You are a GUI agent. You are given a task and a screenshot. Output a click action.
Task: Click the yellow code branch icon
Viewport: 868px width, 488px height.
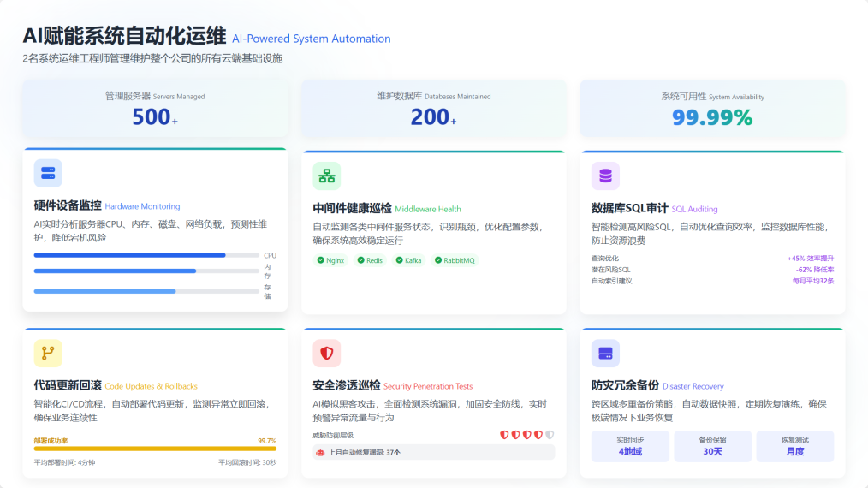[48, 353]
